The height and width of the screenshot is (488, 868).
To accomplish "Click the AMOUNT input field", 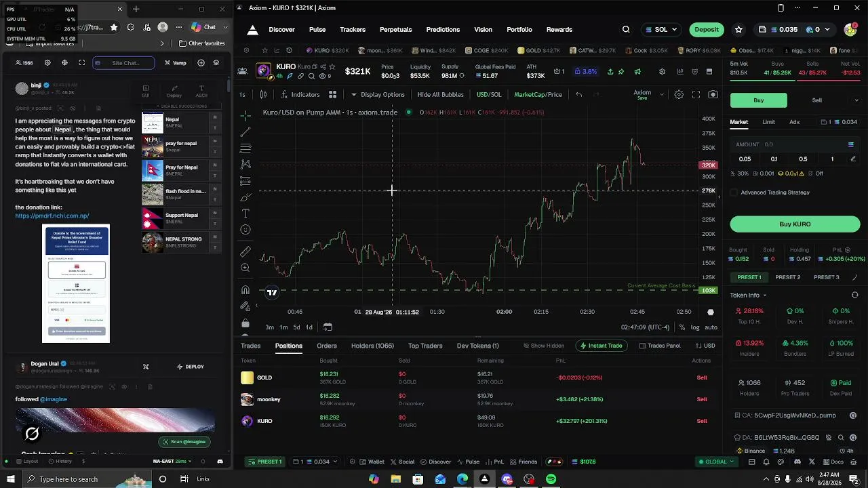I will click(795, 144).
